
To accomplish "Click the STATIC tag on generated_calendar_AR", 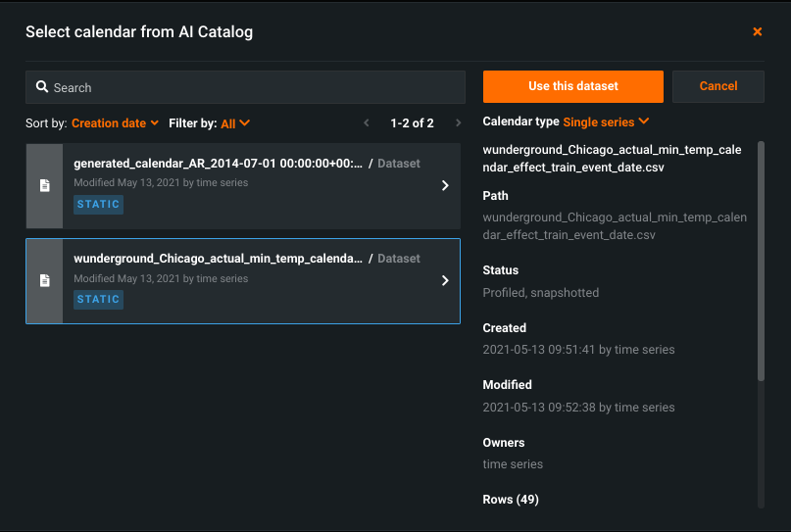I will coord(98,205).
